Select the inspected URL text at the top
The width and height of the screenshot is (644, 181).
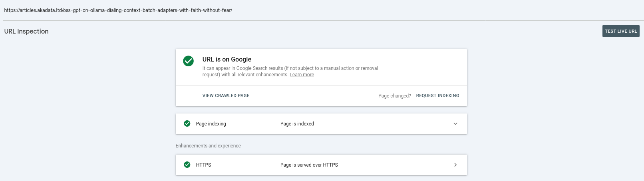118,10
